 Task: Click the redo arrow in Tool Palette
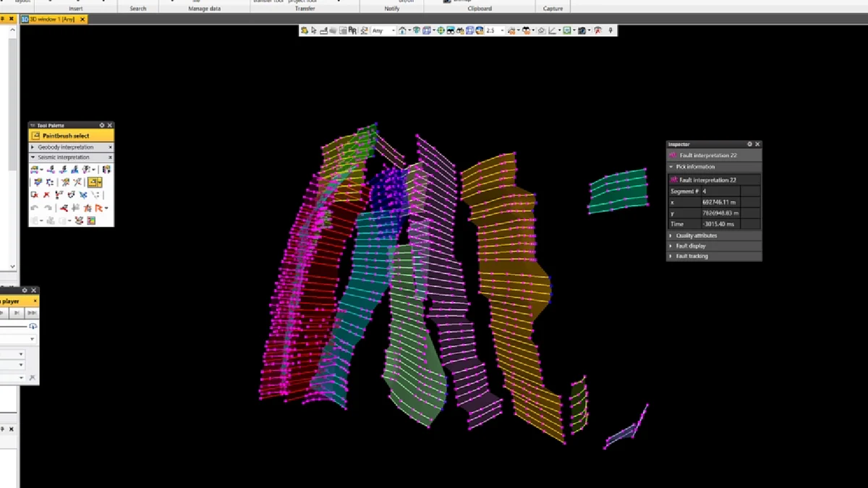coord(48,207)
